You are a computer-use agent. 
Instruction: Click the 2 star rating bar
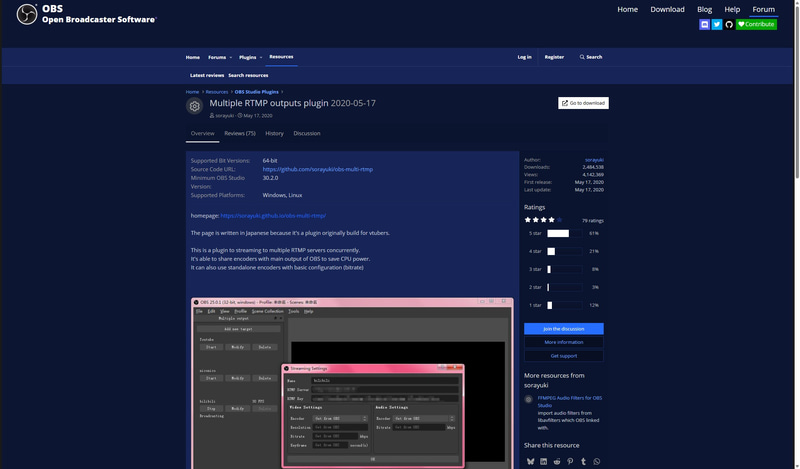coord(564,287)
